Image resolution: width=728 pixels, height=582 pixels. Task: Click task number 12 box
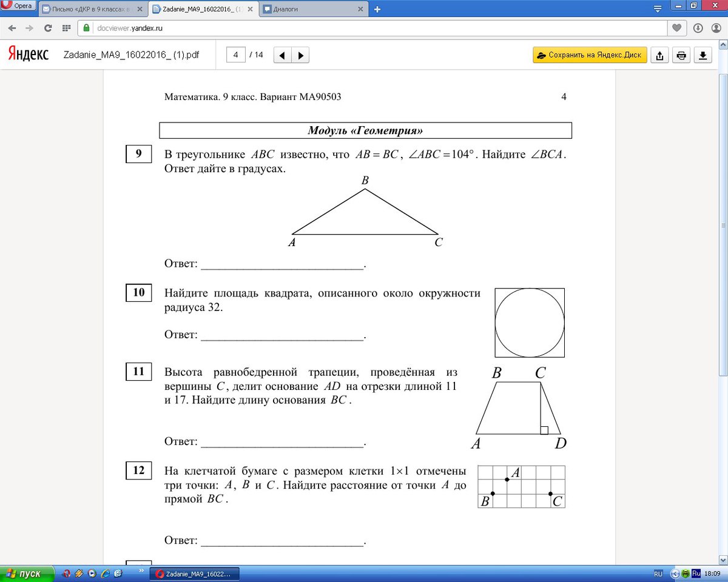tap(138, 470)
